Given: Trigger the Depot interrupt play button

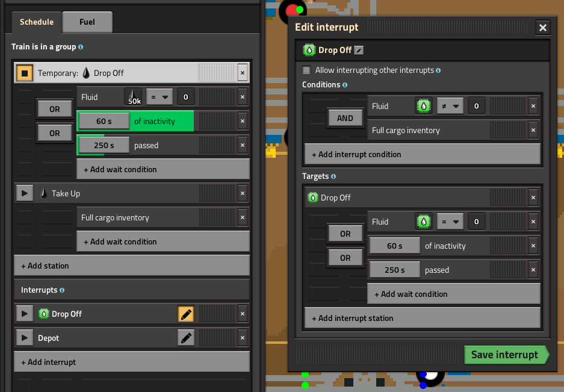Looking at the screenshot, I should coord(25,338).
